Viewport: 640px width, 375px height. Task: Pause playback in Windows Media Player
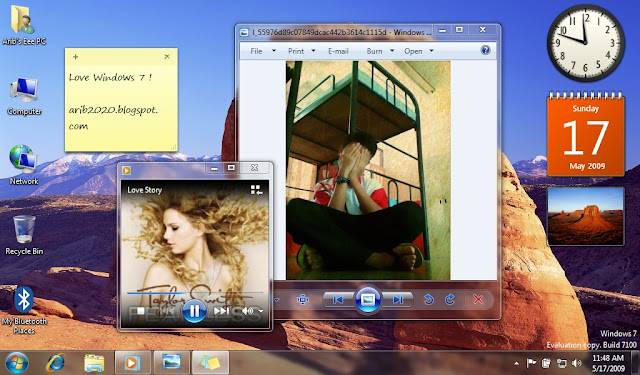194,311
